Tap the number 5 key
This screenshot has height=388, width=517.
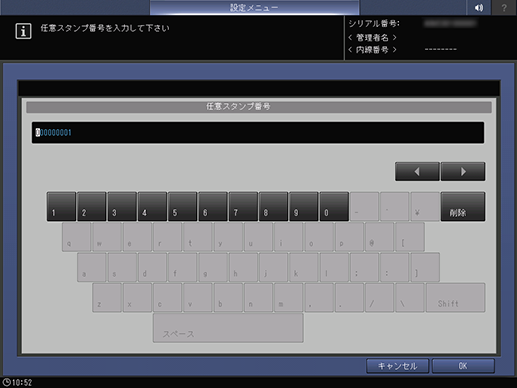[183, 206]
